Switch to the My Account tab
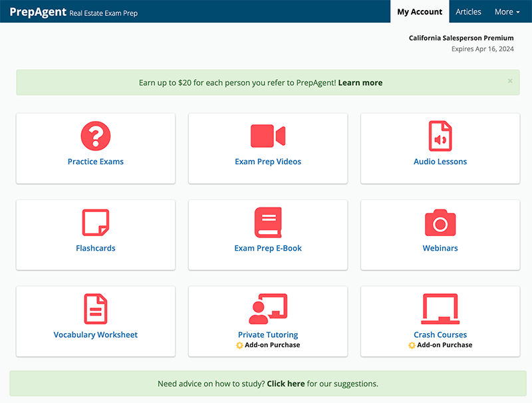 [x=420, y=12]
